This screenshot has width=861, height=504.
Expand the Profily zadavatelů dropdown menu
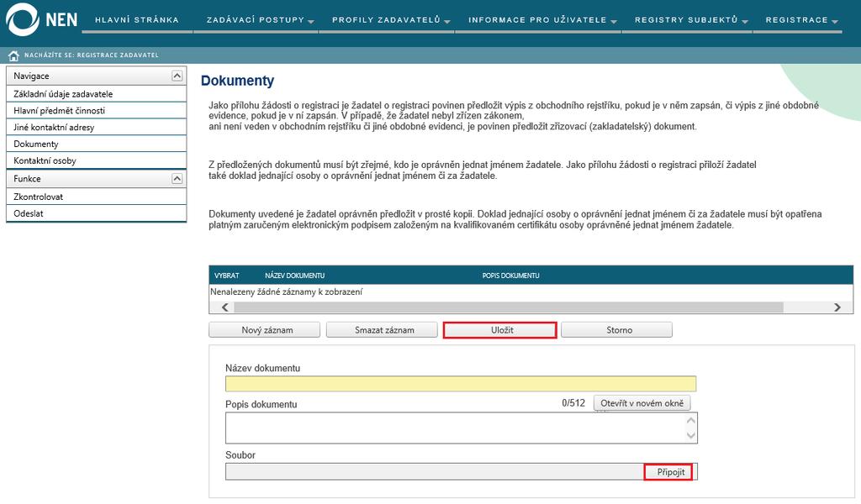(391, 20)
